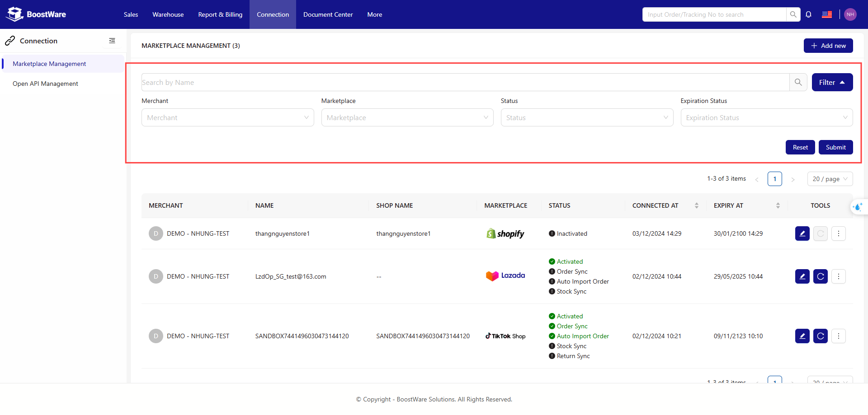Sort by Connected At column
The width and height of the screenshot is (868, 415).
click(x=696, y=205)
